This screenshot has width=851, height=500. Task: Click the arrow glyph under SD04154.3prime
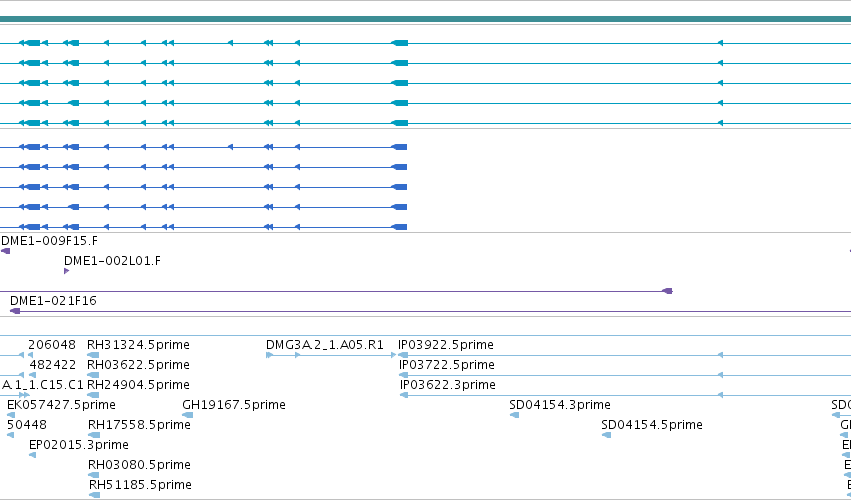point(515,415)
